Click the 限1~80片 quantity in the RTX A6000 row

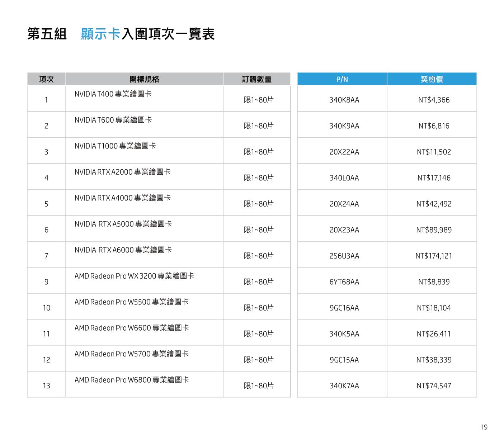click(x=259, y=256)
